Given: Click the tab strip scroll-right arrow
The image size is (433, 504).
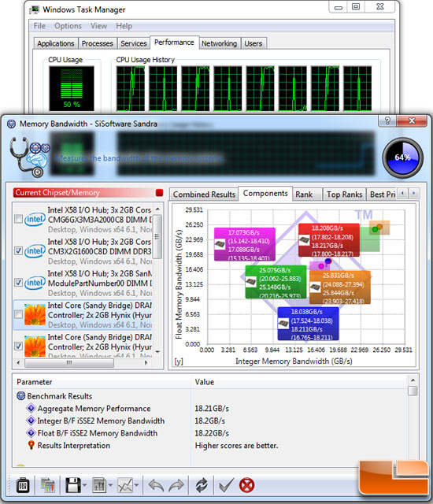Looking at the screenshot, I should [414, 194].
